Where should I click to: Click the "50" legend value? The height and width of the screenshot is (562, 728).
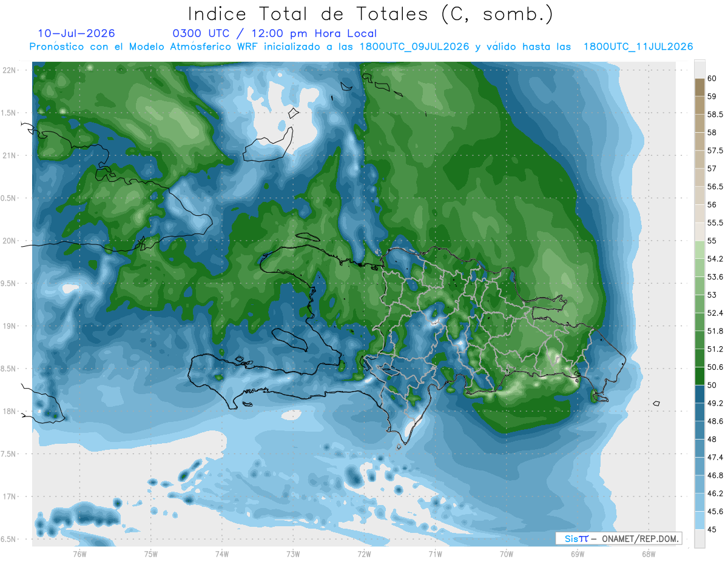712,385
